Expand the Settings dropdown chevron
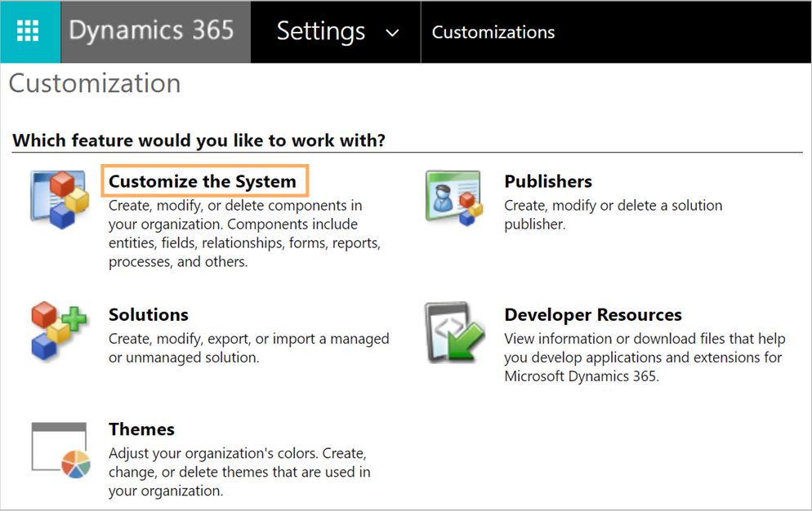812x511 pixels. [393, 33]
